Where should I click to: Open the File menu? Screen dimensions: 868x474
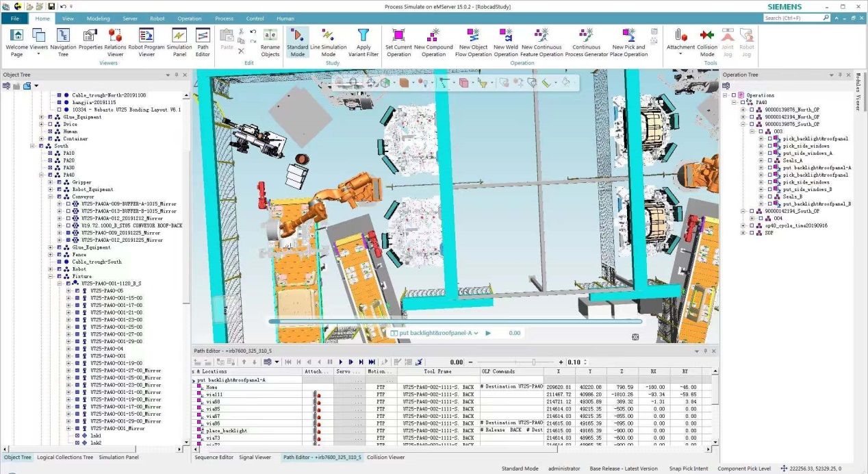click(15, 18)
